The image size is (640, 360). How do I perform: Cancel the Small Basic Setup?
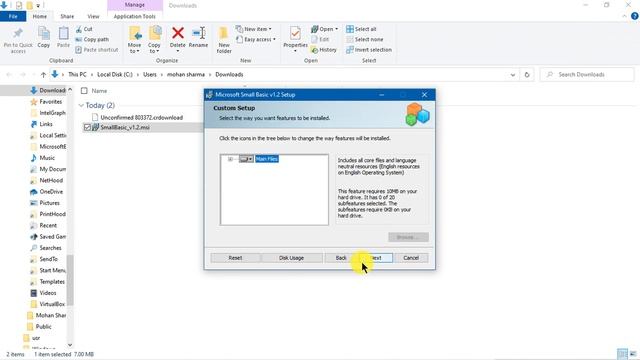point(411,258)
